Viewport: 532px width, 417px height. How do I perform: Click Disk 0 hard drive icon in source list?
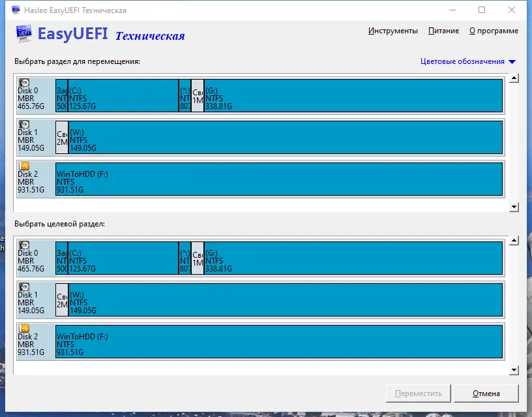click(24, 82)
